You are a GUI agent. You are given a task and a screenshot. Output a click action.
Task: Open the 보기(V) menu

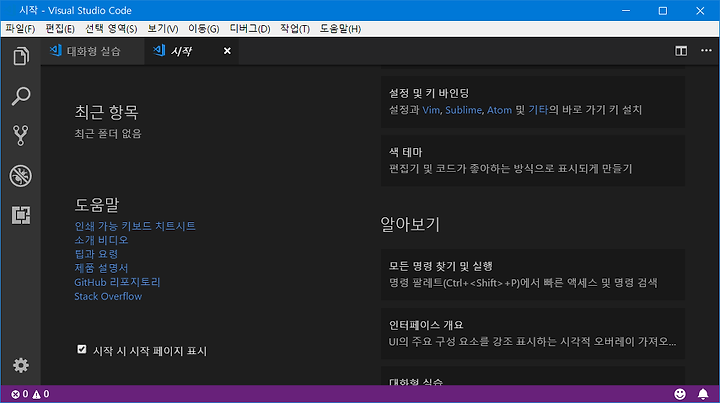coord(163,29)
